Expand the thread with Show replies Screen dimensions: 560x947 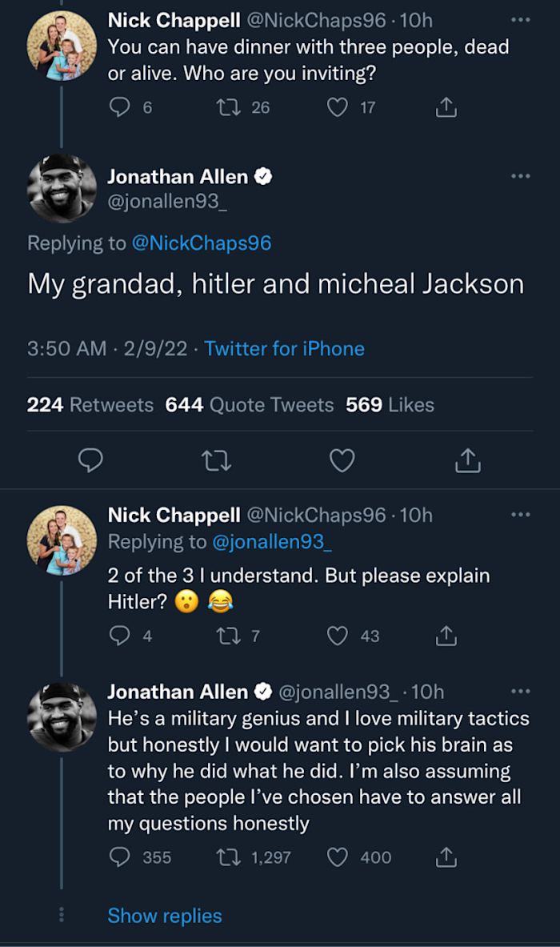coord(165,916)
